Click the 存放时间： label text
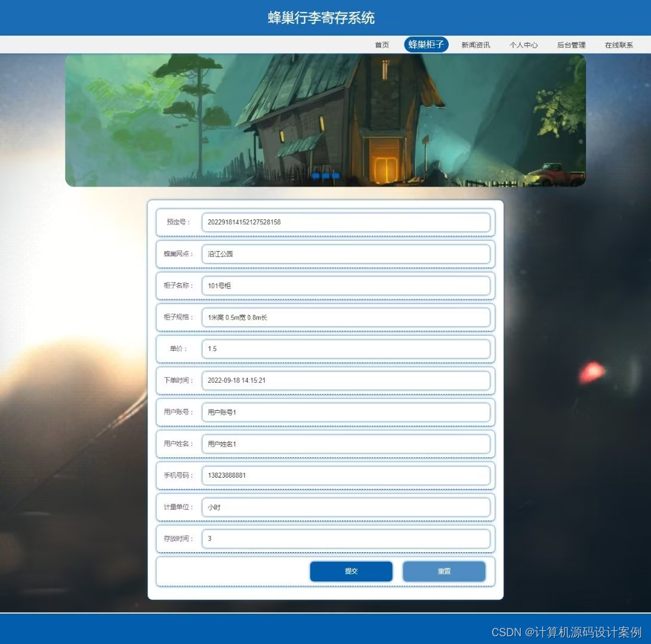651x644 pixels. pyautogui.click(x=178, y=538)
